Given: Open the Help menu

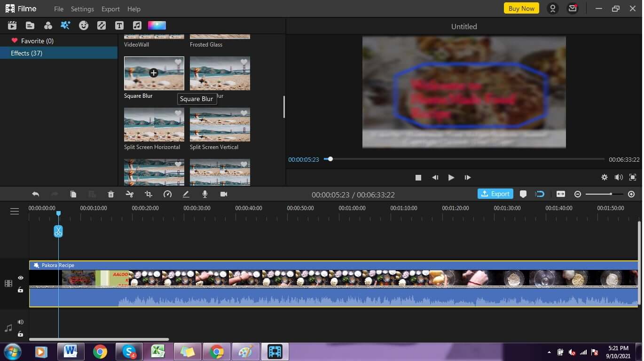Looking at the screenshot, I should (x=134, y=9).
